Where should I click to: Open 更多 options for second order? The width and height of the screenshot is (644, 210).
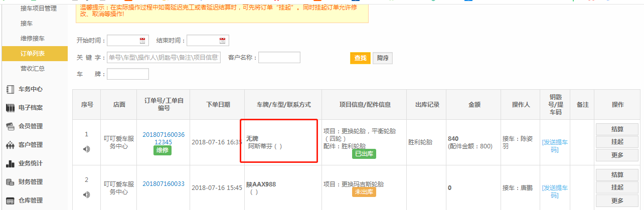[617, 200]
